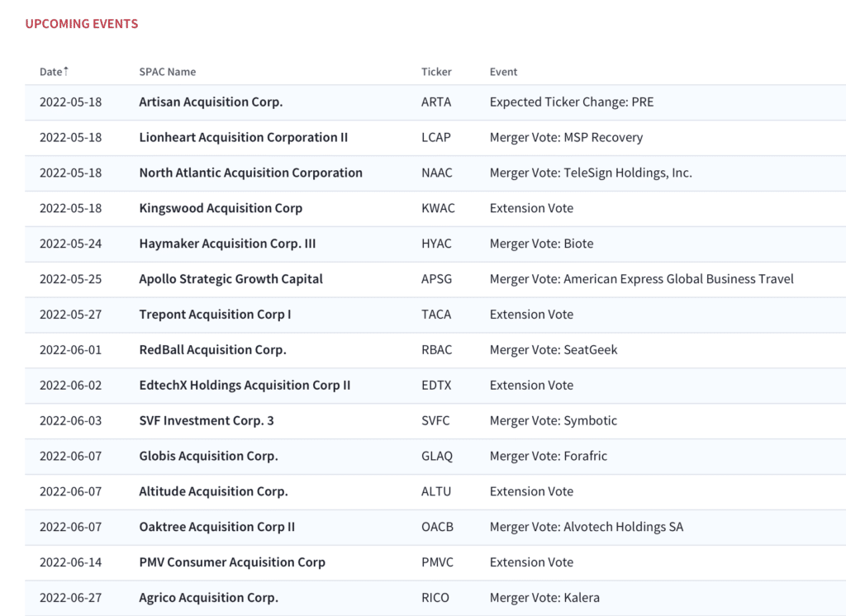
Task: Open Oaktree Acquisition Corp II link
Action: 217,527
